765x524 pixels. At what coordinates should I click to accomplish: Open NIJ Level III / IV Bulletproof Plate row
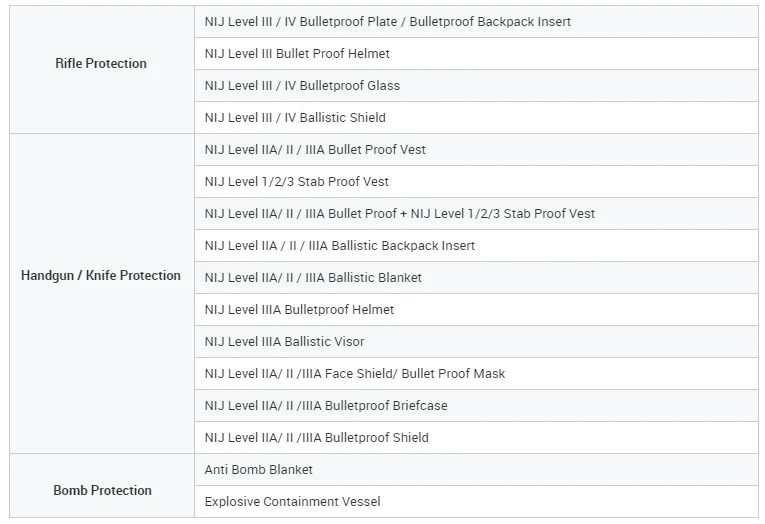click(476, 21)
